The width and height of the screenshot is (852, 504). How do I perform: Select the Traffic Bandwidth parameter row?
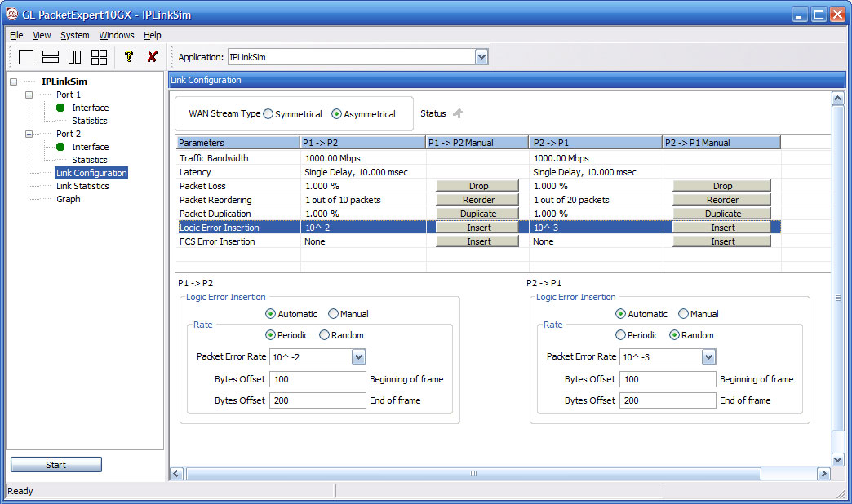(x=479, y=158)
